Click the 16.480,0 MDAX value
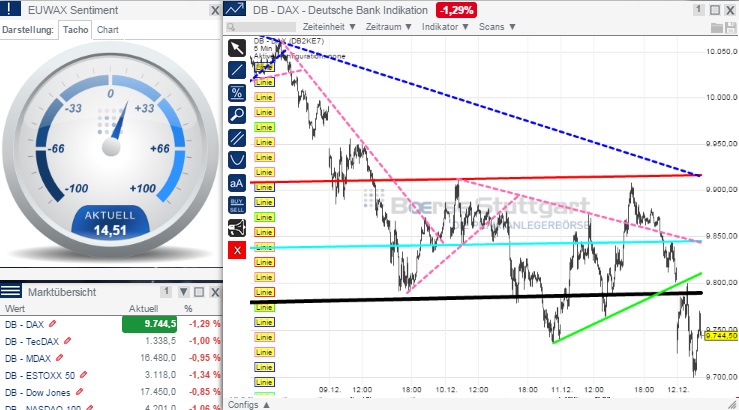This screenshot has height=410, width=739. (x=158, y=358)
